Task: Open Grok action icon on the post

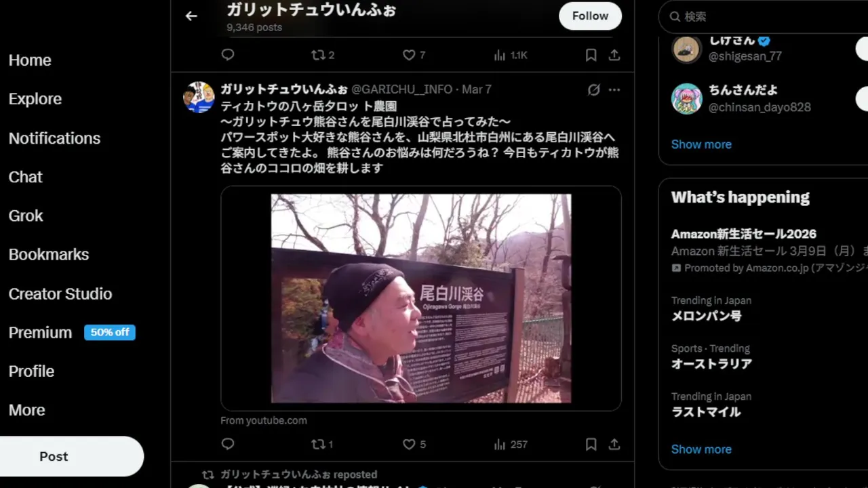Action: 593,89
